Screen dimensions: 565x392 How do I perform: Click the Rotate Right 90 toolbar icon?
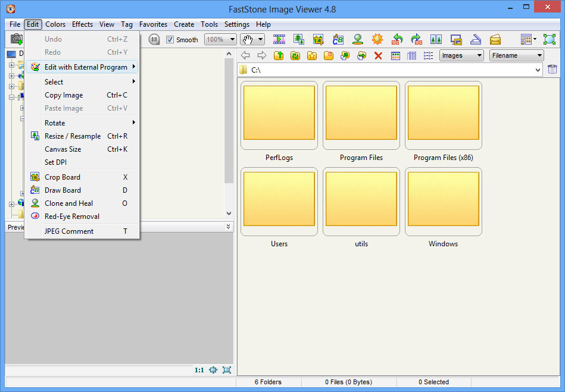417,39
